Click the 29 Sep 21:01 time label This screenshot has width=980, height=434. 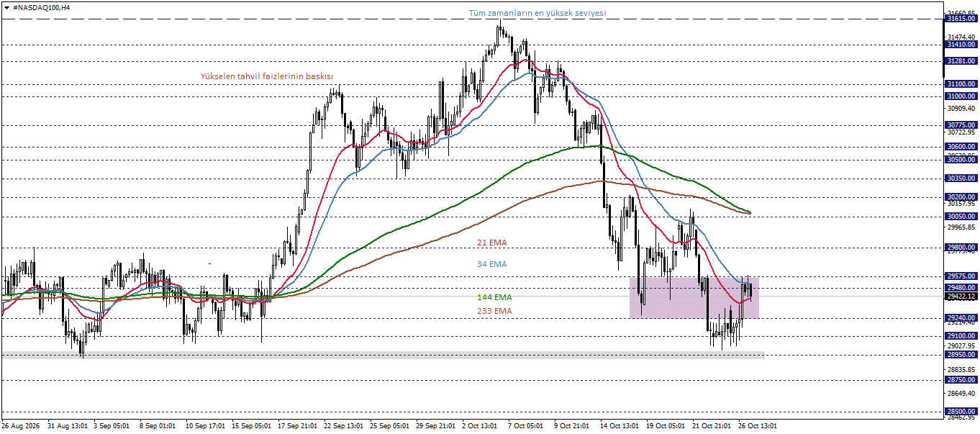click(x=435, y=426)
